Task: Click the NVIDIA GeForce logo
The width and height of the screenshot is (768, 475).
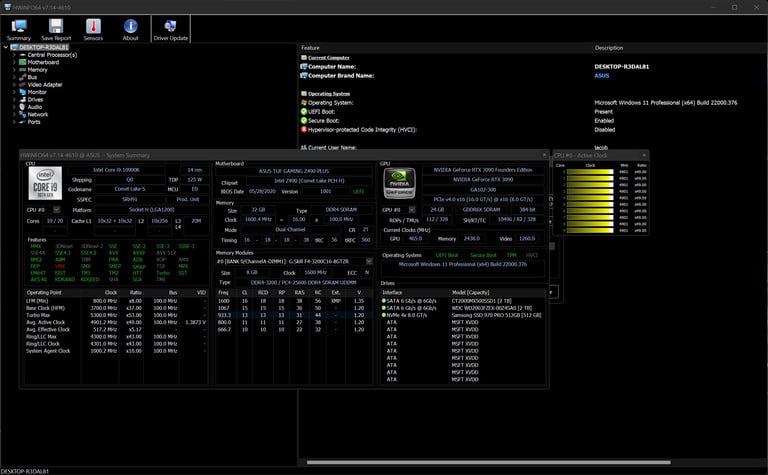Action: tap(399, 183)
